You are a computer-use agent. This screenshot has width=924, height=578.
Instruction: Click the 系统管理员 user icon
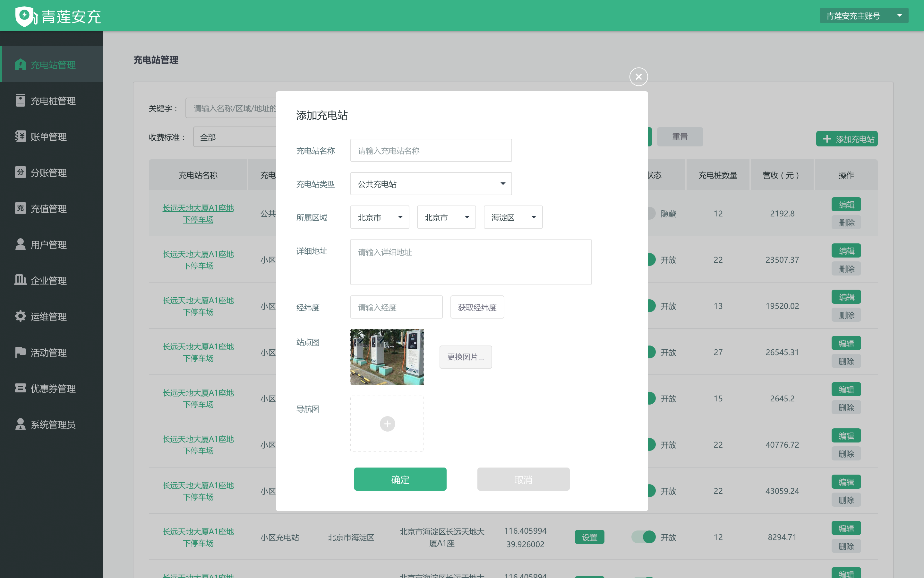20,424
